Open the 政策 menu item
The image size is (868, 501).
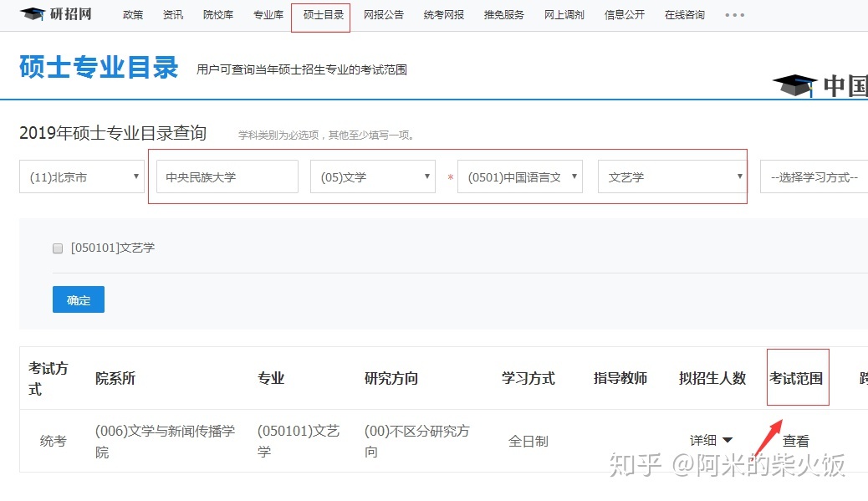coord(133,15)
